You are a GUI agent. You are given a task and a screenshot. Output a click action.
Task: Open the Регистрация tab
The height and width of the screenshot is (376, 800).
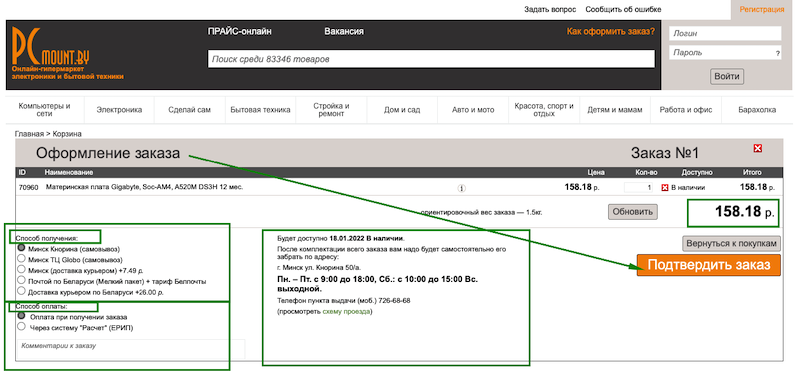coord(762,9)
